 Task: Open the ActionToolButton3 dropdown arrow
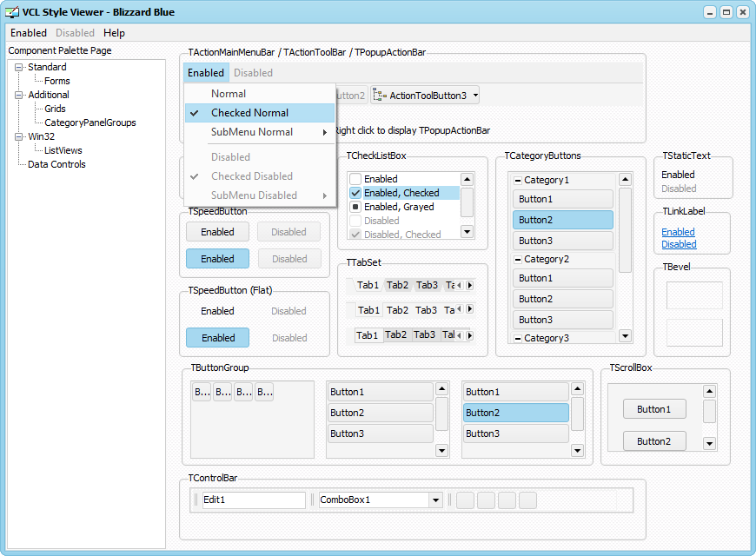pos(475,96)
